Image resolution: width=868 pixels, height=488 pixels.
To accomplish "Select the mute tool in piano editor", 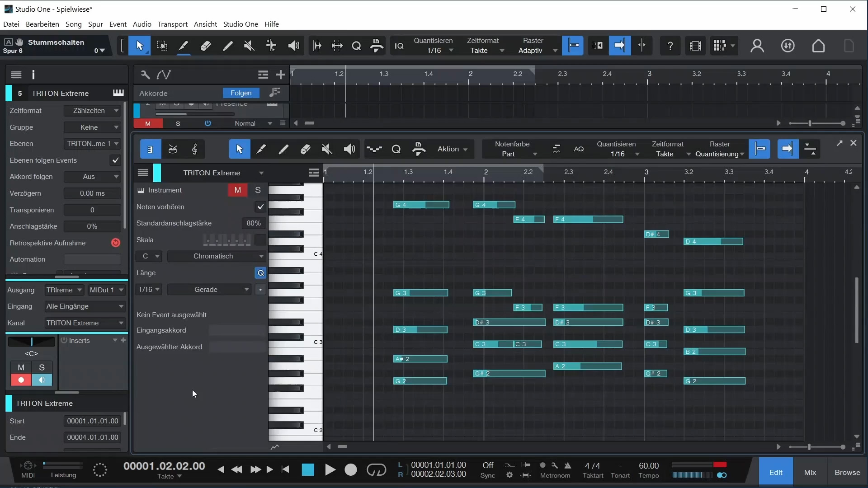I will (x=327, y=149).
